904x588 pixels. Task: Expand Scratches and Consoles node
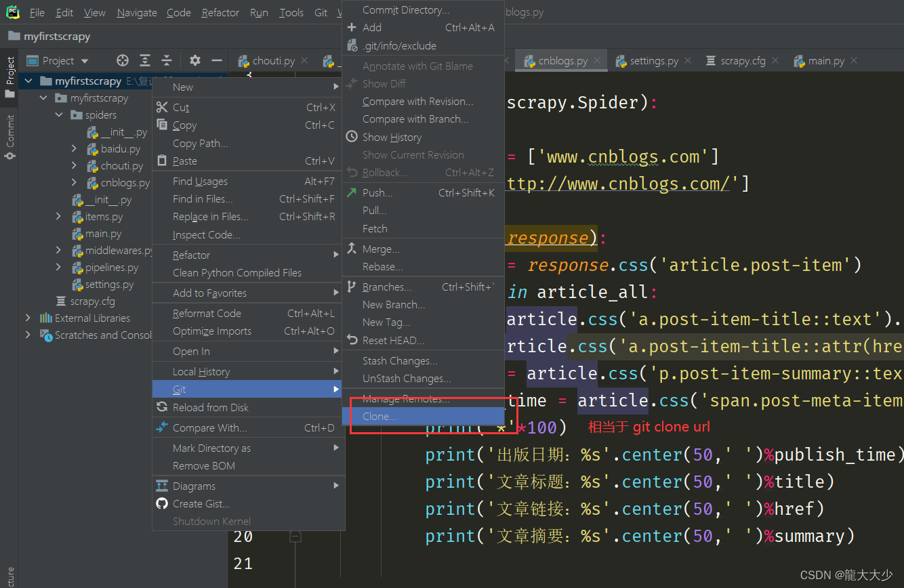28,335
